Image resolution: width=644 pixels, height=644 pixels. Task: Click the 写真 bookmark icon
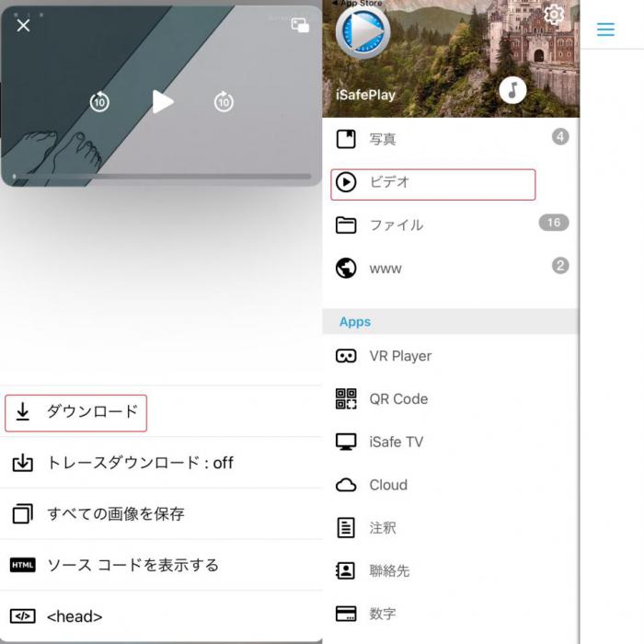(x=346, y=139)
